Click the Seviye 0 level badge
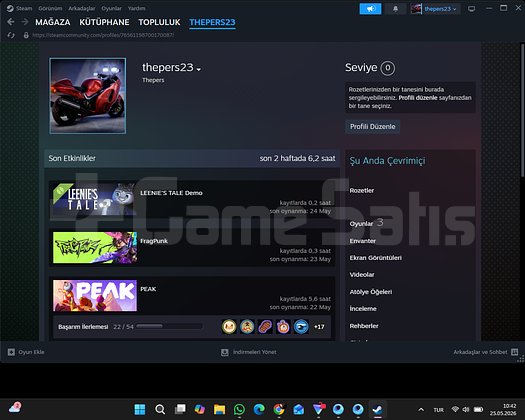Image resolution: width=525 pixels, height=420 pixels. pos(387,68)
